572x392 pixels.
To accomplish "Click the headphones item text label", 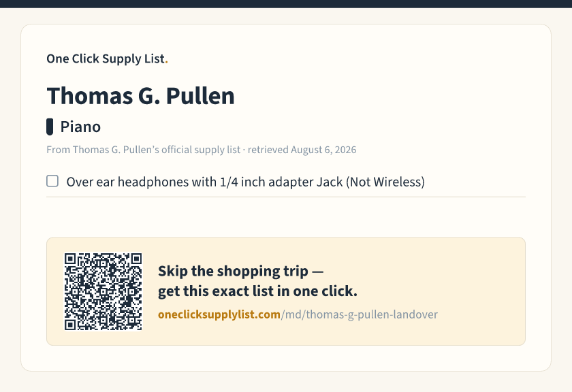I will (x=246, y=182).
